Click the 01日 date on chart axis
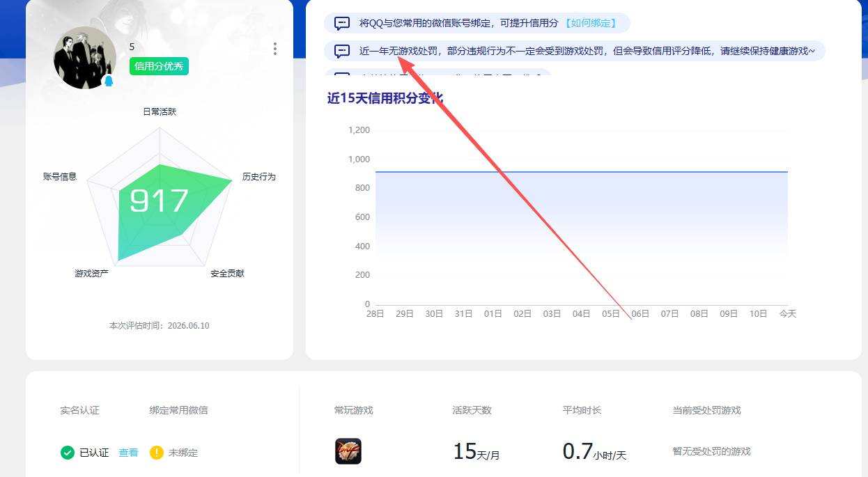868x477 pixels. (493, 314)
